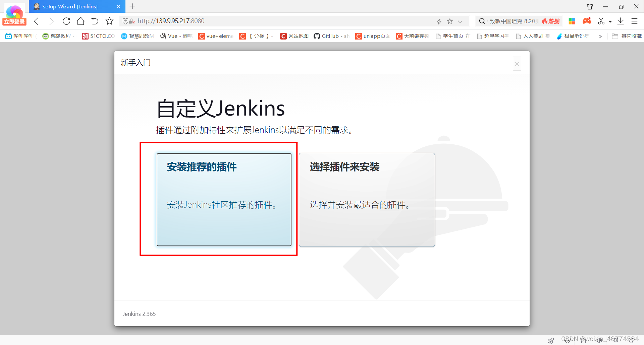This screenshot has width=644, height=345.
Task: Click the search magnifier icon
Action: pos(482,21)
